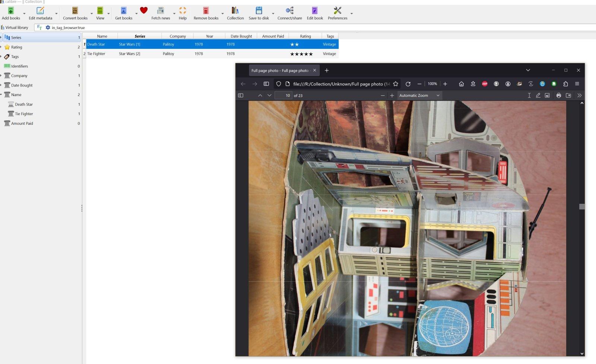This screenshot has height=364, width=596.
Task: Bookmark this page with the star icon
Action: (x=396, y=84)
